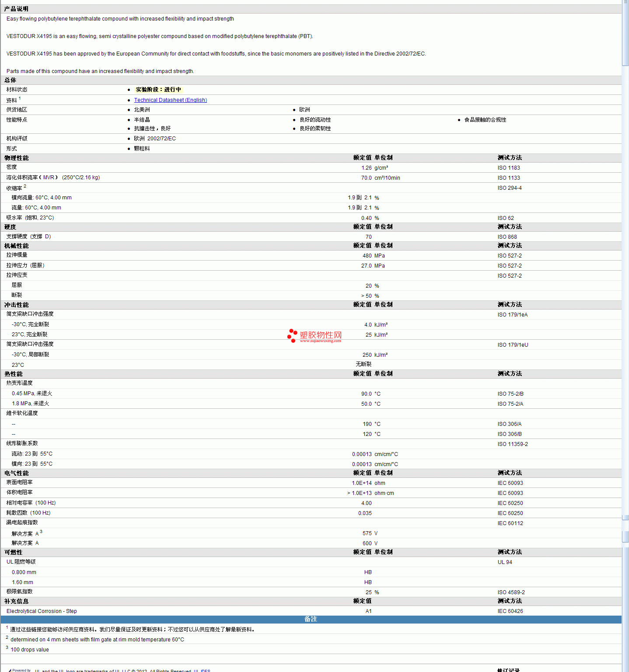Click the 拉伸应力 value 27.0
This screenshot has width=629, height=672.
click(x=367, y=266)
